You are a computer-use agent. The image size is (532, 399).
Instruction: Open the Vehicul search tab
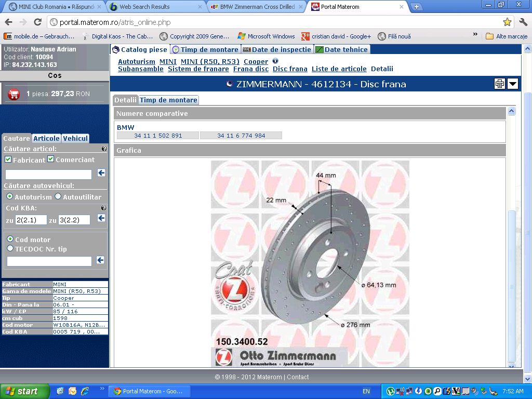75,138
